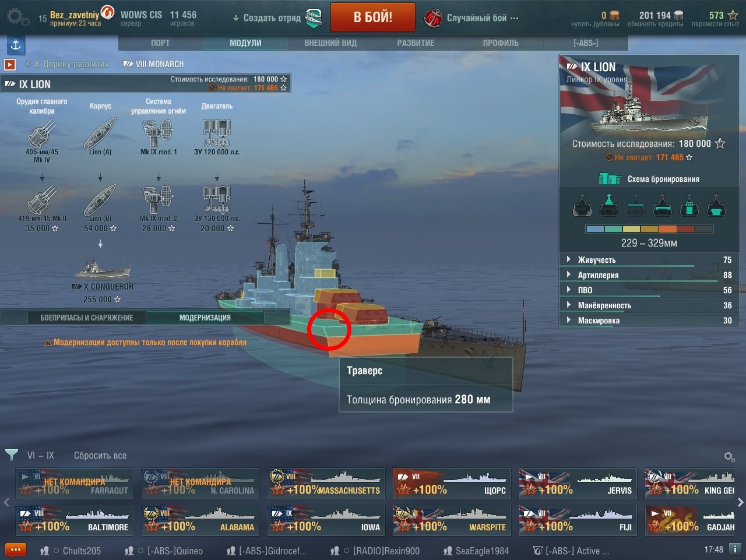This screenshot has height=560, width=746.
Task: Open the Случайный бой battle type dropdown
Action: (x=471, y=18)
